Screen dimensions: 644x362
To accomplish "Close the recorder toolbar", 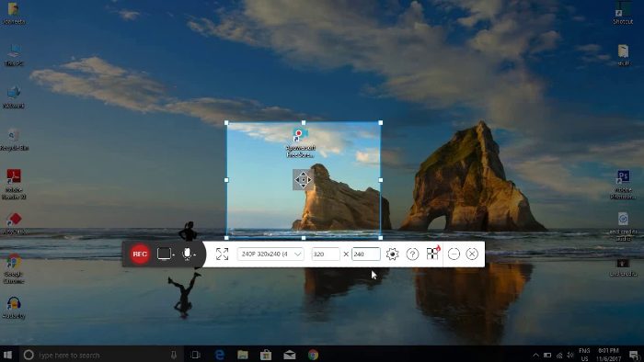I will [x=472, y=255].
